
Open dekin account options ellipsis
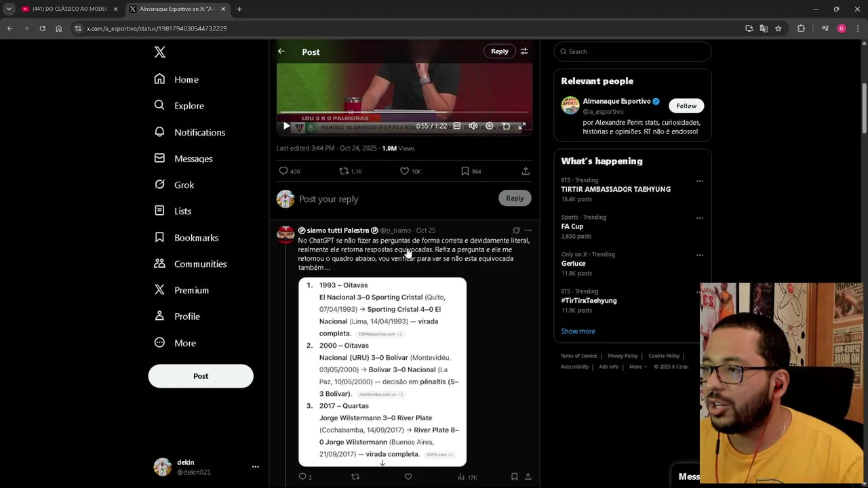click(x=256, y=467)
